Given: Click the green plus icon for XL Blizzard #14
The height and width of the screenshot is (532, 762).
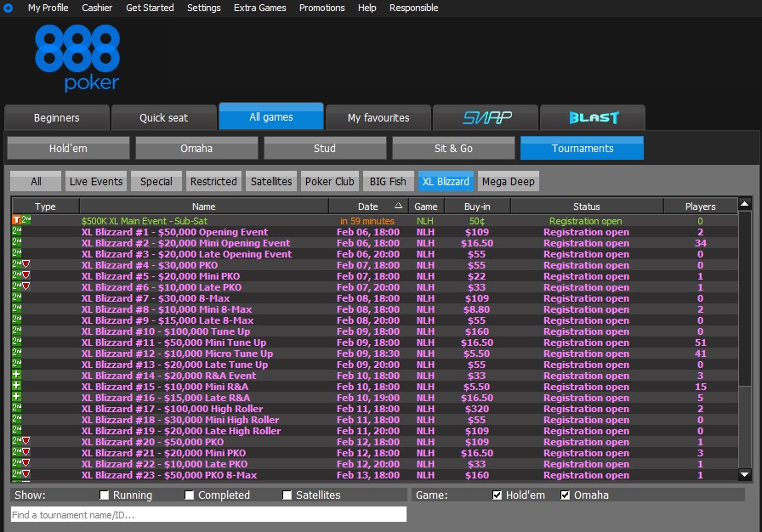Looking at the screenshot, I should [x=16, y=376].
